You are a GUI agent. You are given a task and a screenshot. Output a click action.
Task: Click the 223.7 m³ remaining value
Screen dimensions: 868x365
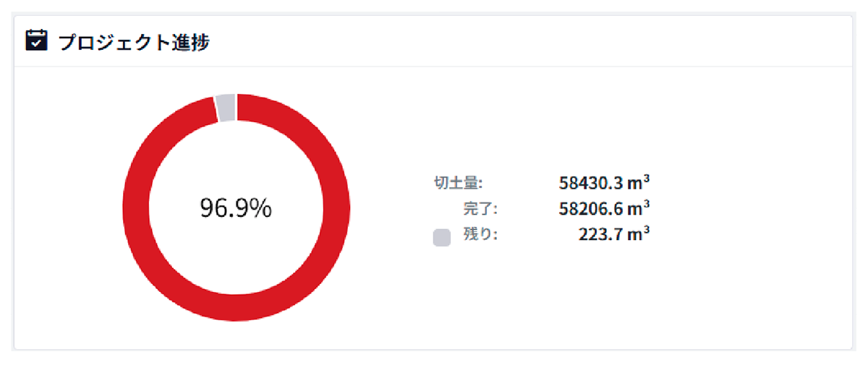613,234
